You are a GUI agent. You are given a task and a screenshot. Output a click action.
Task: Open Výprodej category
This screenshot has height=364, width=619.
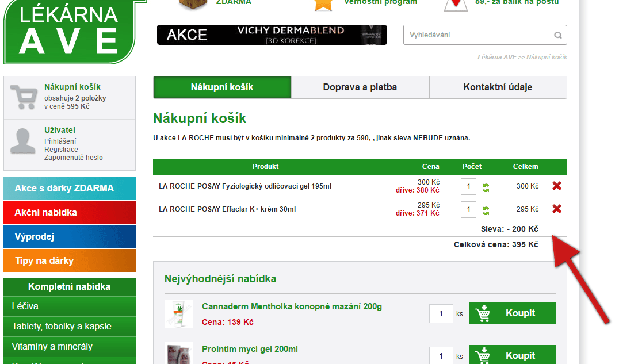(70, 236)
